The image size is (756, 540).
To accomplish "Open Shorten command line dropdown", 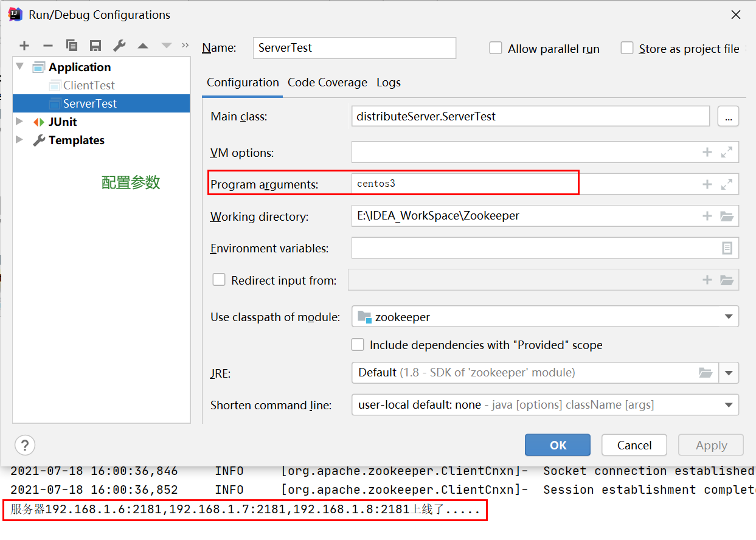I will coord(729,405).
